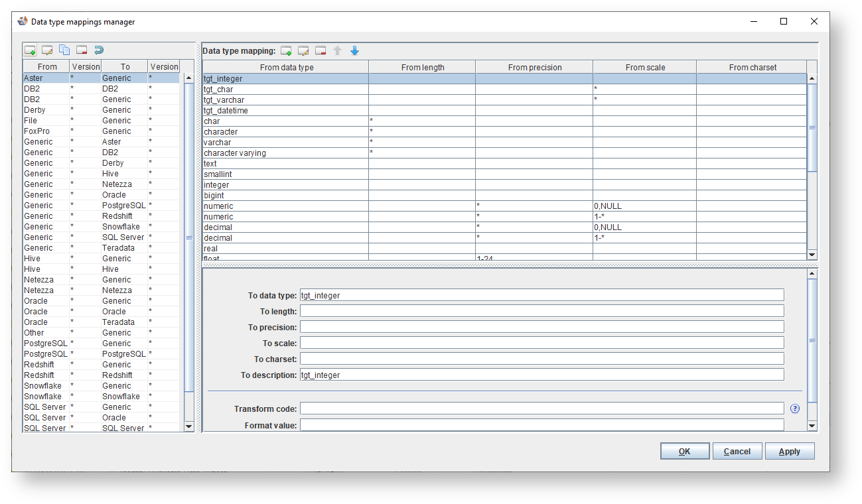The height and width of the screenshot is (504, 862).
Task: Delete the selected mapping set
Action: tap(82, 50)
